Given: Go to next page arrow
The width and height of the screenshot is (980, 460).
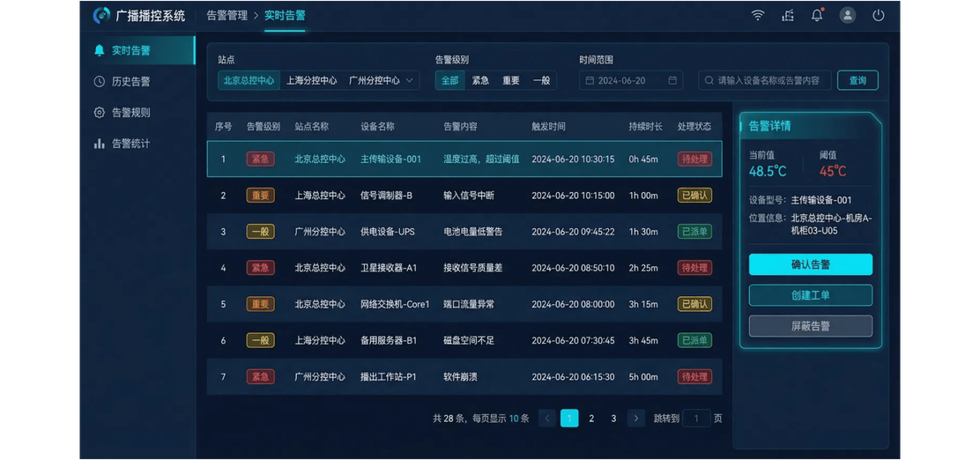Looking at the screenshot, I should [x=636, y=418].
